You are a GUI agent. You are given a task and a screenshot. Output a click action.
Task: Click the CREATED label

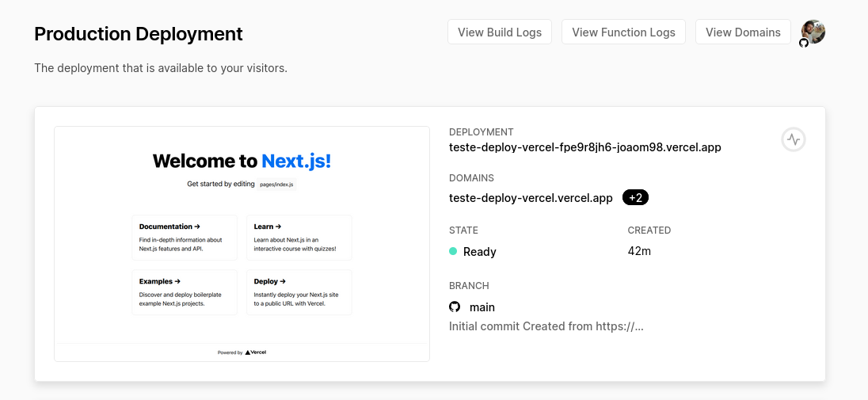pos(649,230)
